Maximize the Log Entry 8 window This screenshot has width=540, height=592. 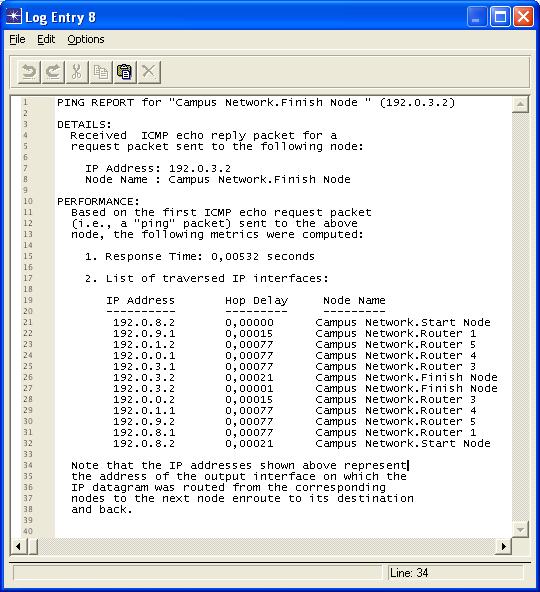pos(500,17)
